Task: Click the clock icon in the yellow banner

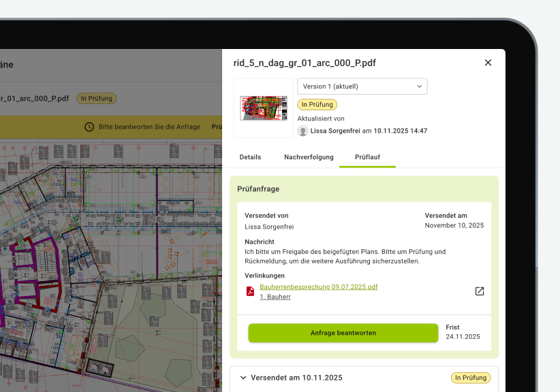Action: point(89,127)
